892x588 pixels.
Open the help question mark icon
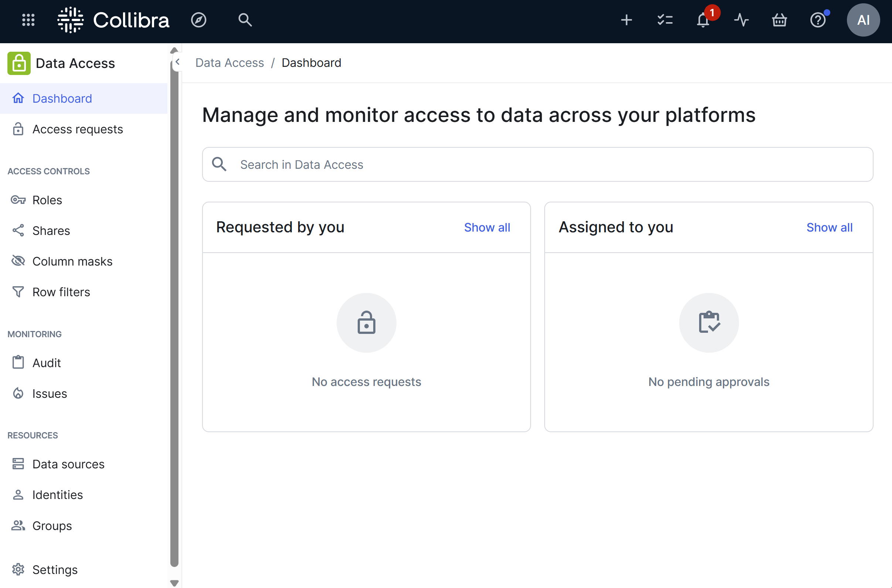pos(818,20)
